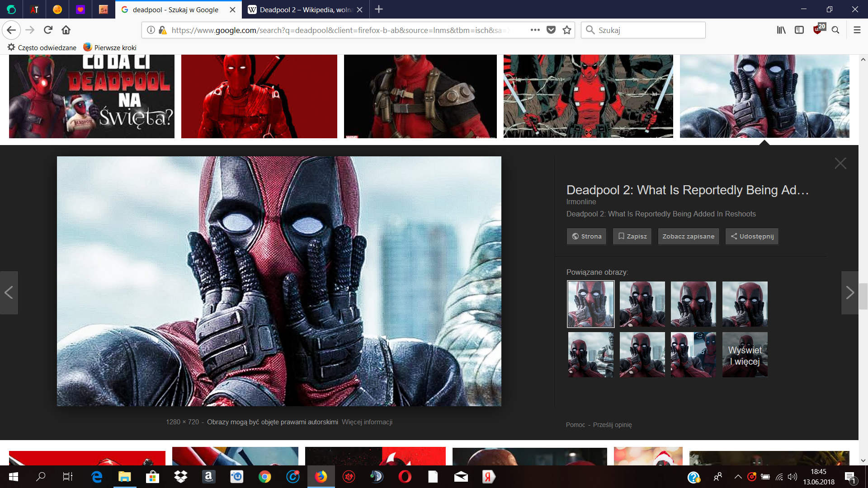The image size is (868, 488).
Task: Toggle the sidebar view icon
Action: pos(799,30)
